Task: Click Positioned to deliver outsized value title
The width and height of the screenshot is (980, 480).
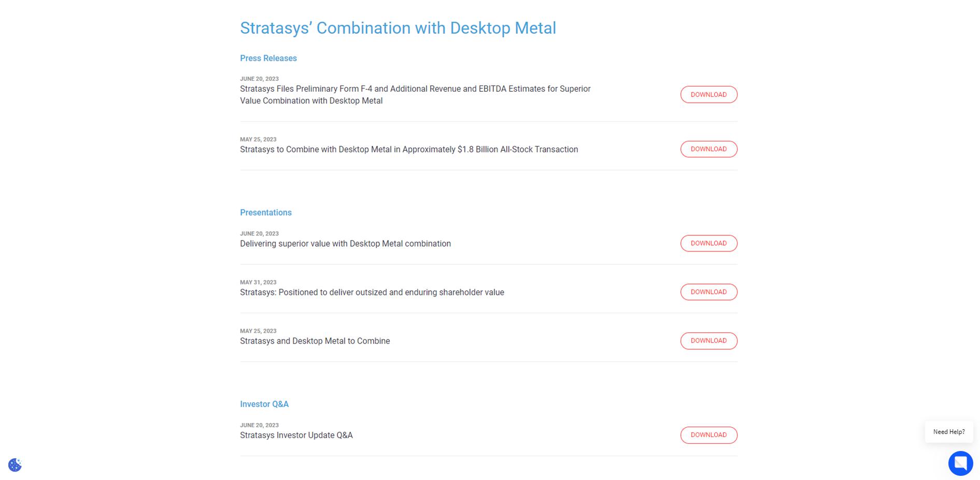Action: tap(372, 292)
